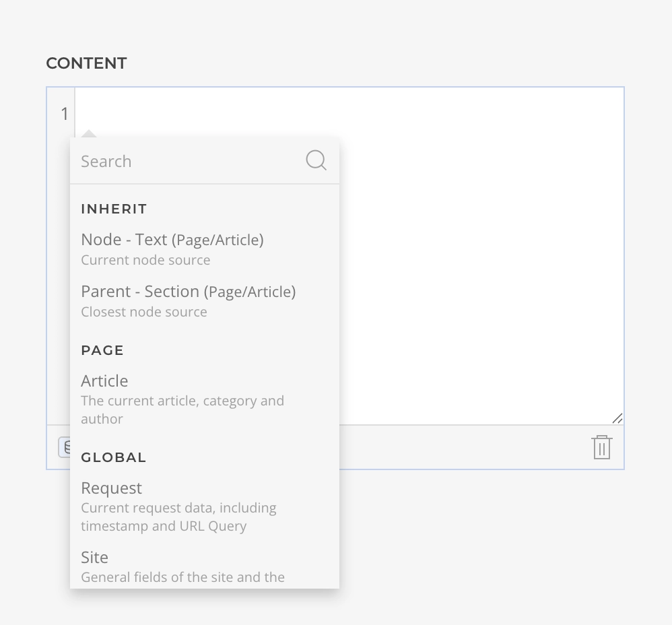The image size is (672, 625).
Task: Click line number 1 in the gutter
Action: (65, 114)
